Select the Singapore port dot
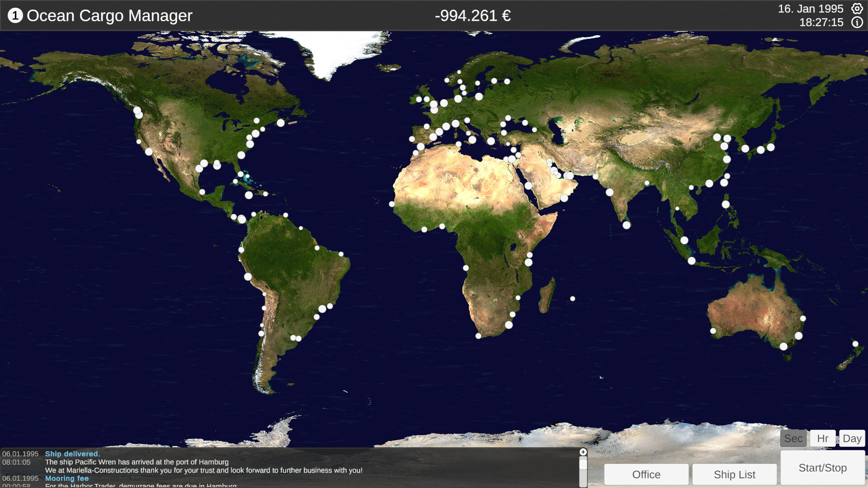Image resolution: width=868 pixels, height=488 pixels. point(684,240)
